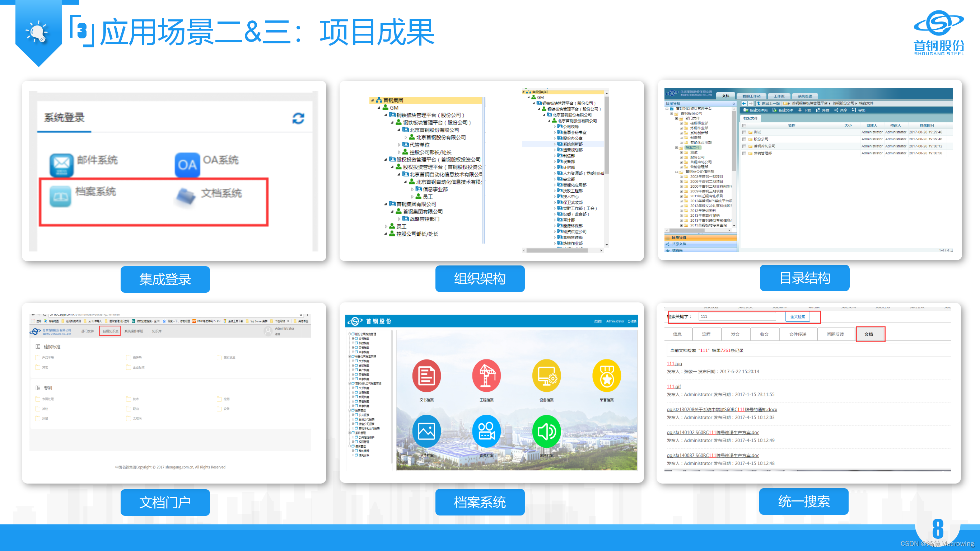The width and height of the screenshot is (980, 551).
Task: Click the 全文检索 search button
Action: click(797, 317)
